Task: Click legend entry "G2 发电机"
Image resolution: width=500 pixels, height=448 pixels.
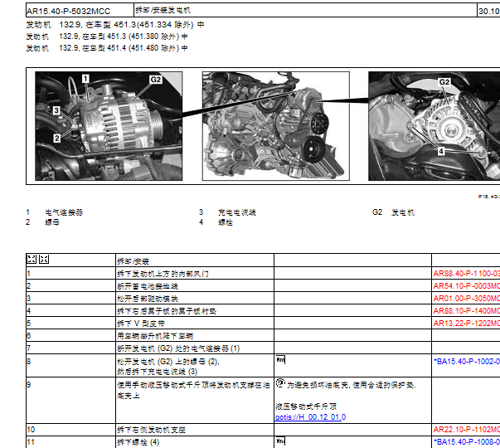Action: coord(393,212)
